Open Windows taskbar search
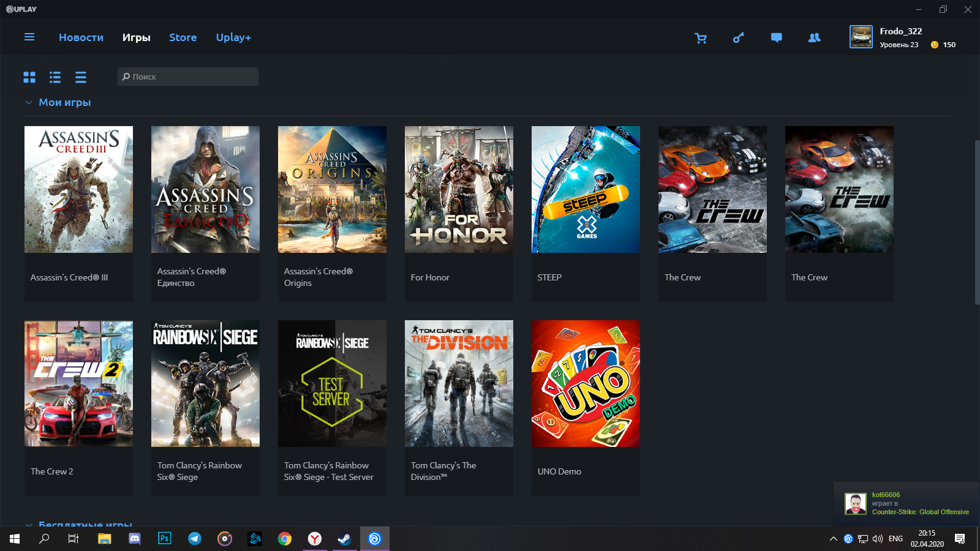Image resolution: width=980 pixels, height=551 pixels. (44, 539)
